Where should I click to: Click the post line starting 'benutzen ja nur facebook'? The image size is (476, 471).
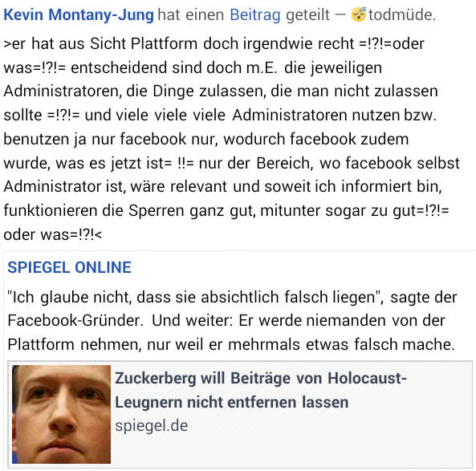[x=206, y=140]
